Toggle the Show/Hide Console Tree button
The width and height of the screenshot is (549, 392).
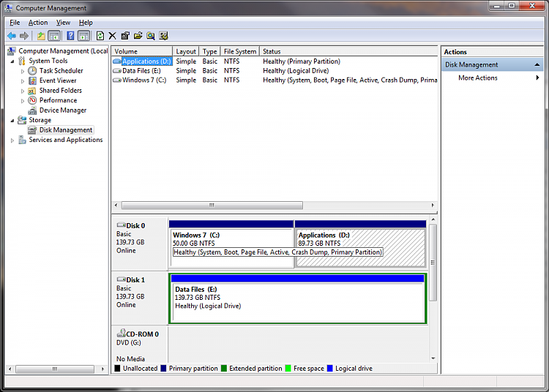tap(54, 36)
